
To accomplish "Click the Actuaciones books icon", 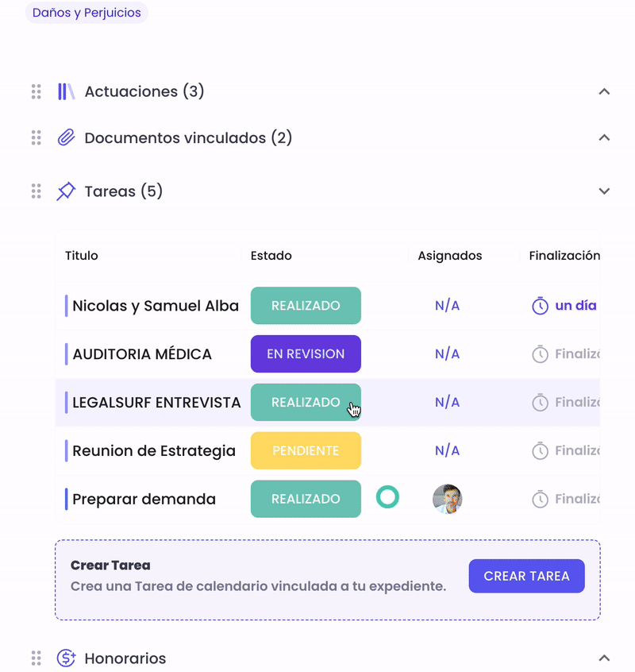I will [x=66, y=91].
